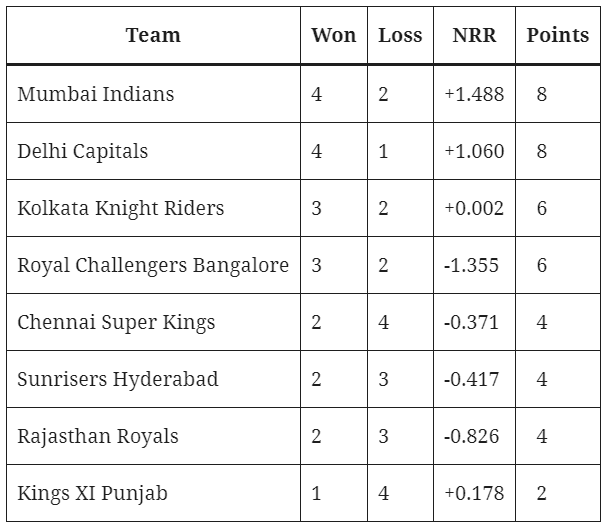Click the Loss column header
Screen dimensions: 609x526
click(400, 35)
